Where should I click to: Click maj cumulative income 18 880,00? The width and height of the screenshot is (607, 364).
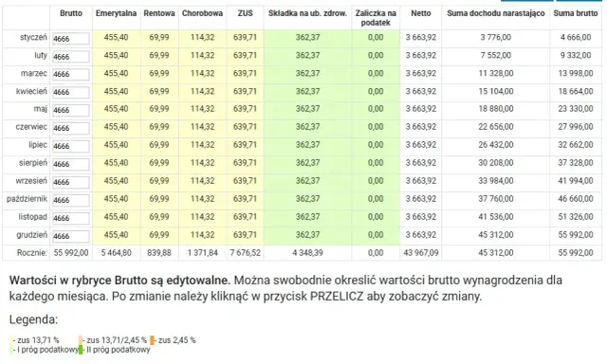click(x=496, y=109)
